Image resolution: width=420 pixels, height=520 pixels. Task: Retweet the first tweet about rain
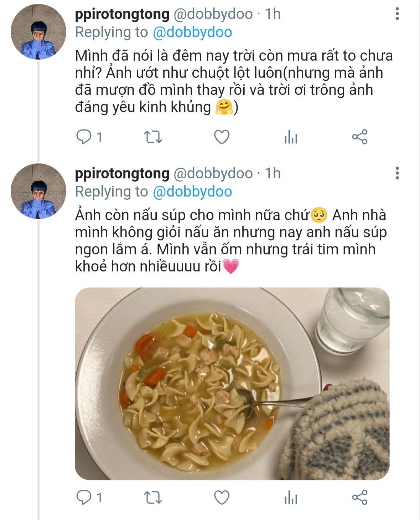coord(153,137)
